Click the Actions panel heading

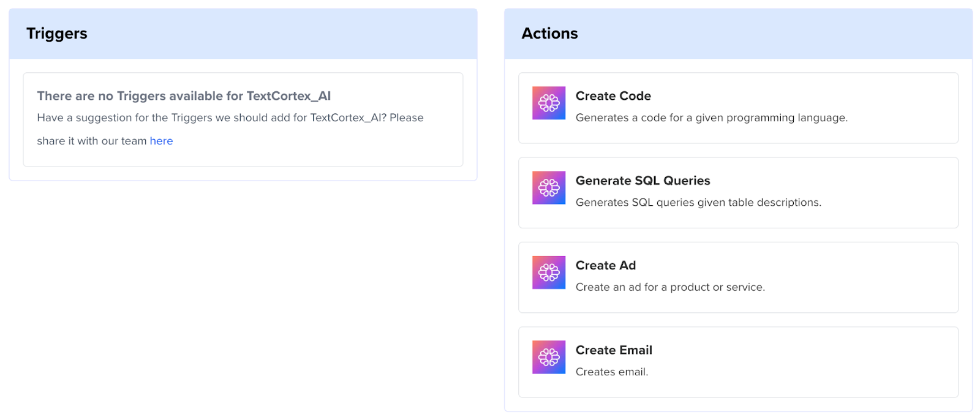click(549, 34)
